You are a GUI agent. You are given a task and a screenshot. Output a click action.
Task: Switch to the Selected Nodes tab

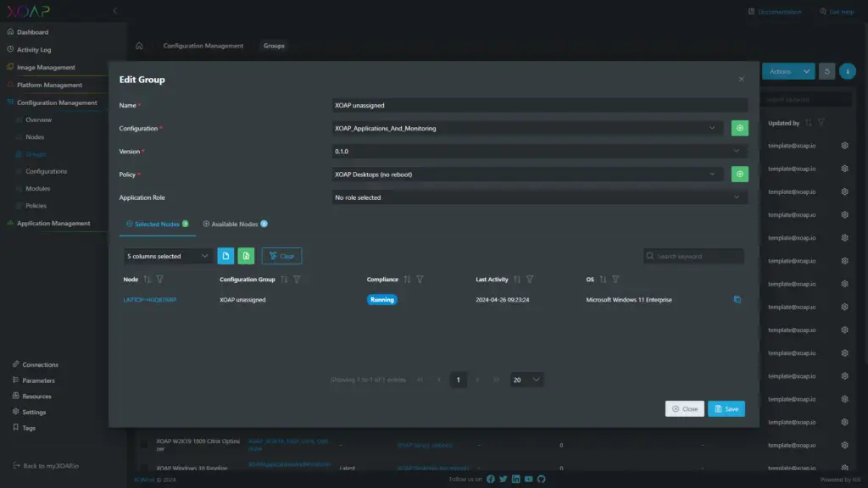pos(157,224)
